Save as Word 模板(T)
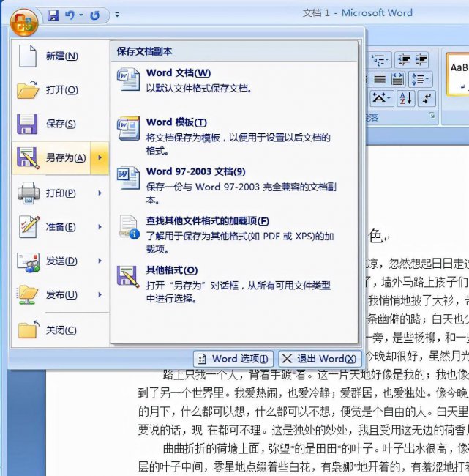 point(234,135)
